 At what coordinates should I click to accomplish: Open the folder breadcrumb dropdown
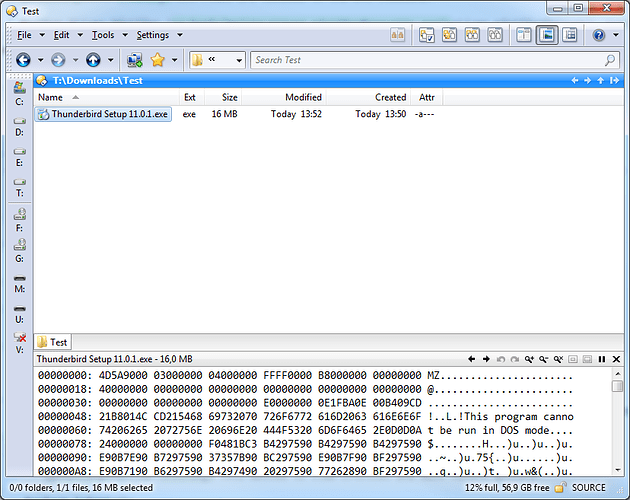(239, 61)
